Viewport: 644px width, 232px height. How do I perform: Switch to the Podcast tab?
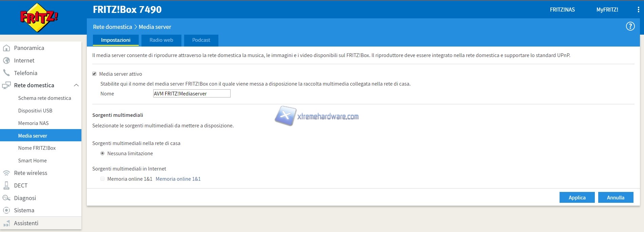pyautogui.click(x=201, y=40)
